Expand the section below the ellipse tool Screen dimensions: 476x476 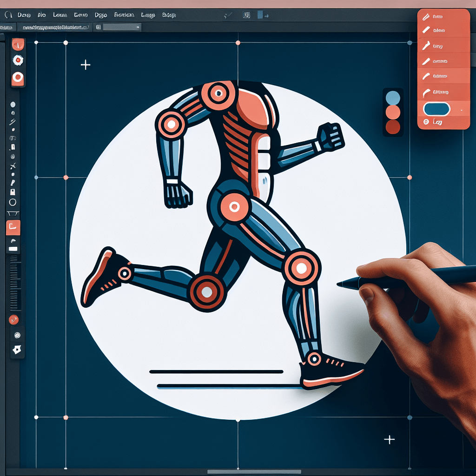13,213
